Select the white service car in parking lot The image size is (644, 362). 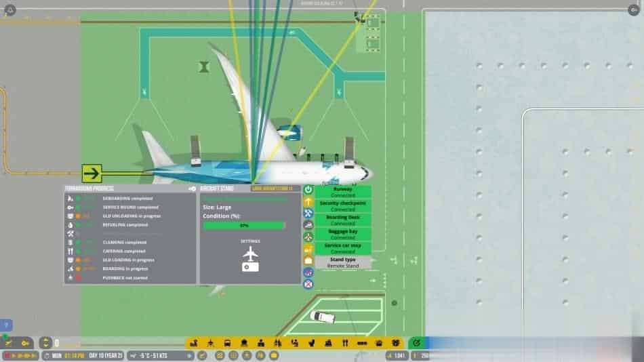323,317
